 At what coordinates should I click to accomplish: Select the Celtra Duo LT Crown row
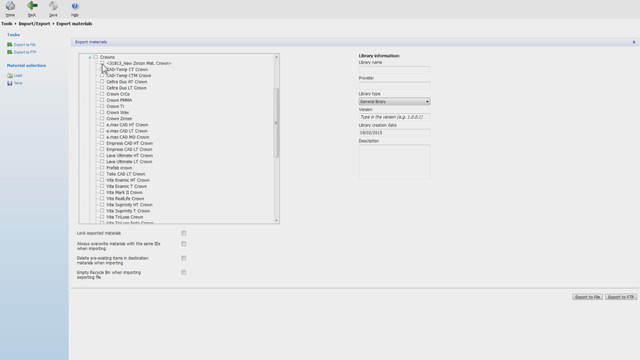pyautogui.click(x=126, y=88)
